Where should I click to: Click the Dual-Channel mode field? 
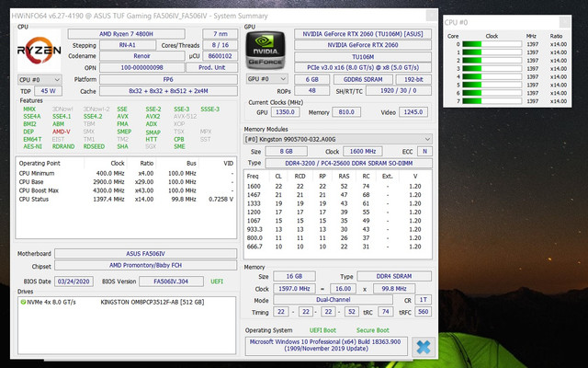pyautogui.click(x=333, y=300)
